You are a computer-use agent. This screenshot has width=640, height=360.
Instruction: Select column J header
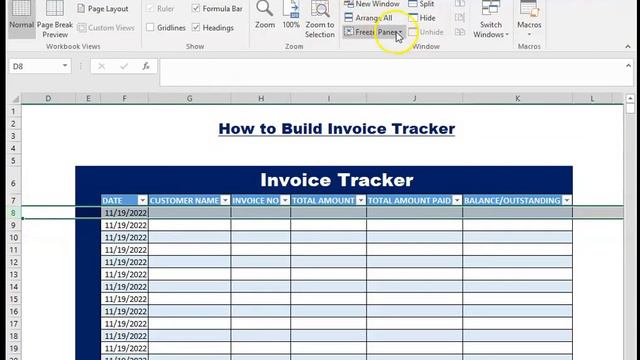pyautogui.click(x=415, y=98)
